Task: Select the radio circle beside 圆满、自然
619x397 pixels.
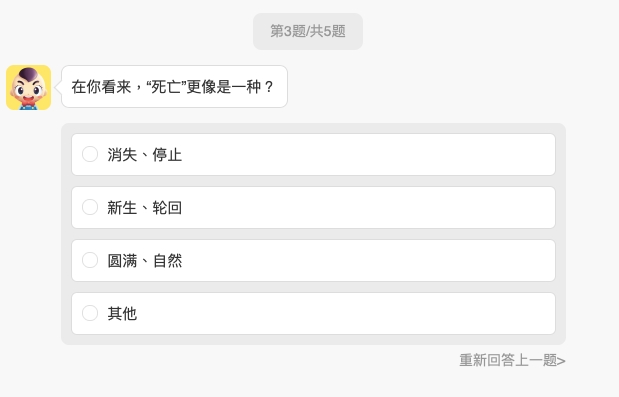Action: tap(90, 260)
